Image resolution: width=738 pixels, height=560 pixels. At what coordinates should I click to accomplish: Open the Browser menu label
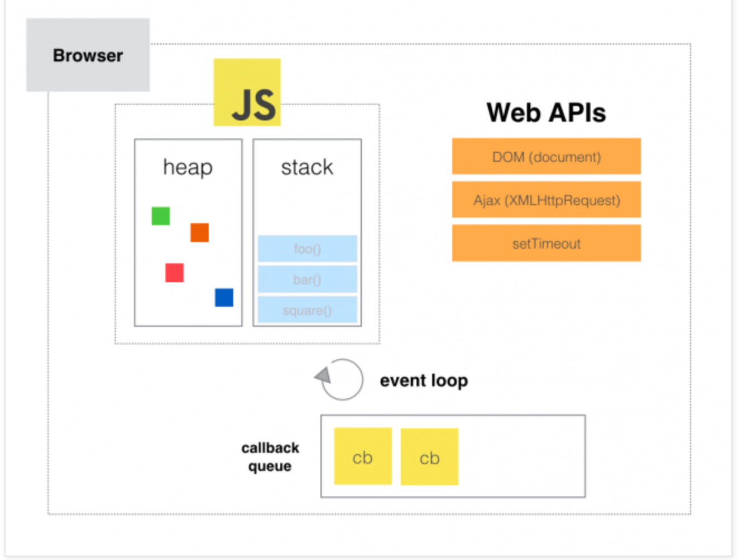[x=87, y=55]
